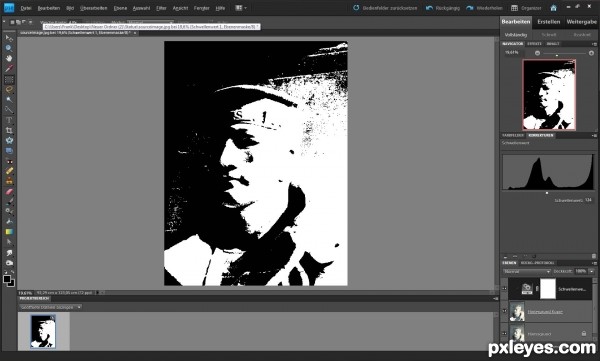Select the Type tool
600x361 pixels.
pyautogui.click(x=9, y=120)
